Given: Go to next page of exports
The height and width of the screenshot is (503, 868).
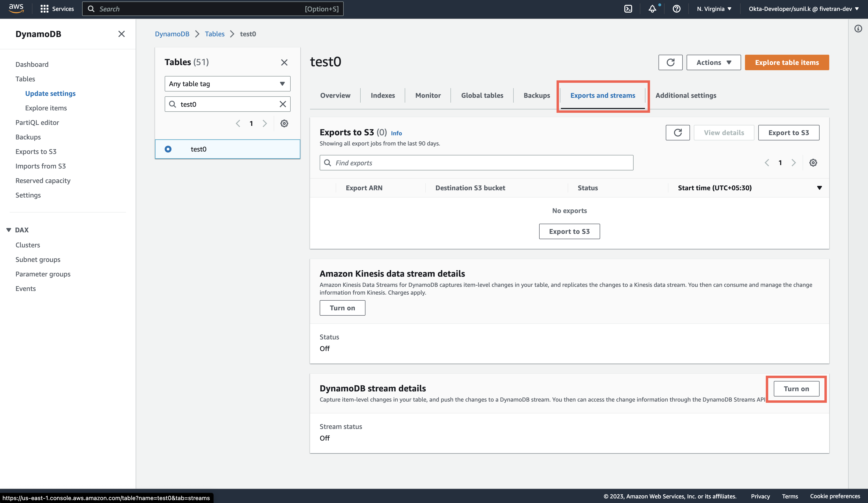Looking at the screenshot, I should tap(793, 162).
